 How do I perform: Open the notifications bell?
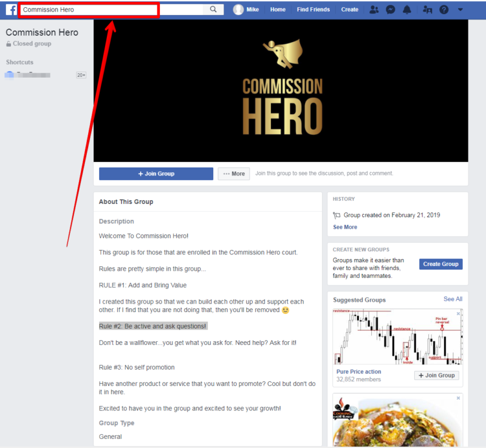coord(407,10)
